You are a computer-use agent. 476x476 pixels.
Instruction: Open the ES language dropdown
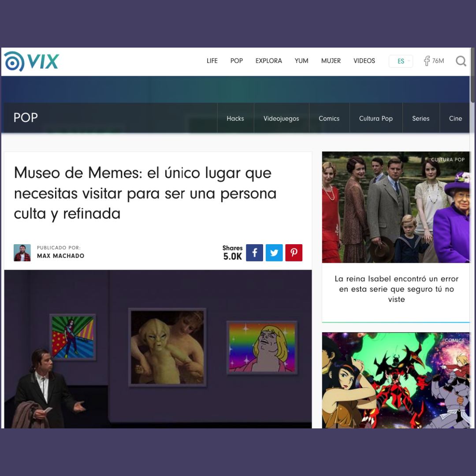(x=400, y=61)
